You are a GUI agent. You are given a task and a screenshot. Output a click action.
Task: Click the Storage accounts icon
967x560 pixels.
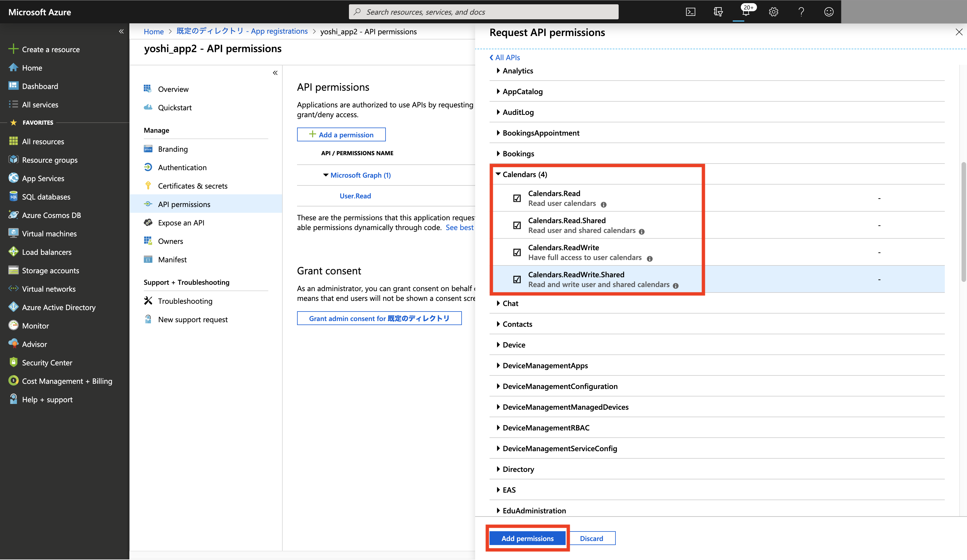click(x=14, y=270)
